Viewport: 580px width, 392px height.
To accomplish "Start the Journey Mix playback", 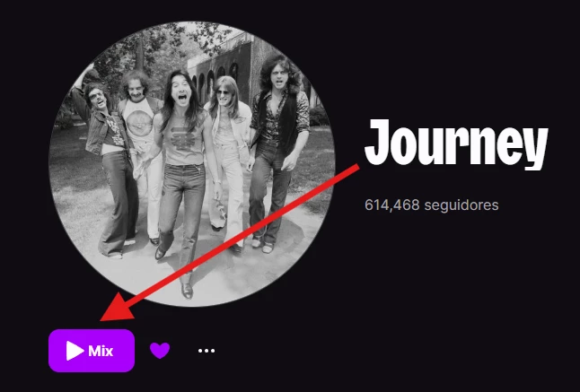I will coord(92,351).
